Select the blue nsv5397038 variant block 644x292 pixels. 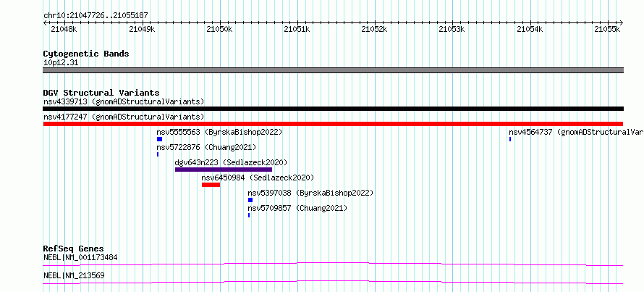250,200
